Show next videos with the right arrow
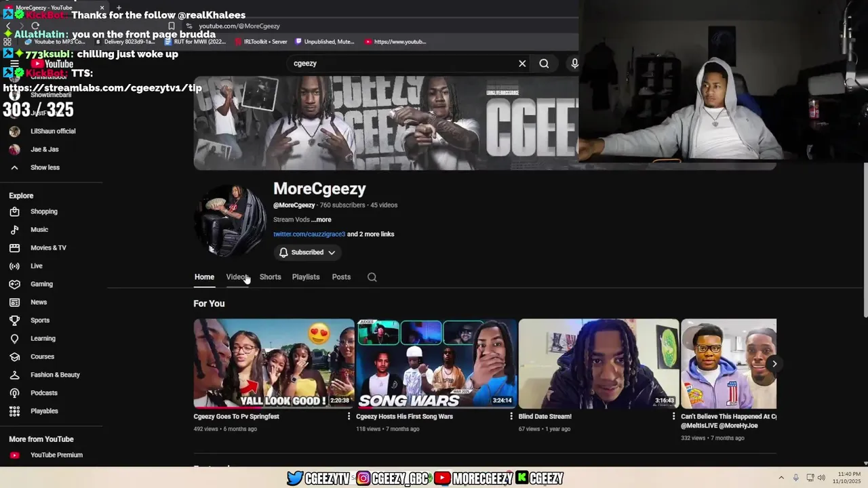This screenshot has width=868, height=488. tap(774, 364)
